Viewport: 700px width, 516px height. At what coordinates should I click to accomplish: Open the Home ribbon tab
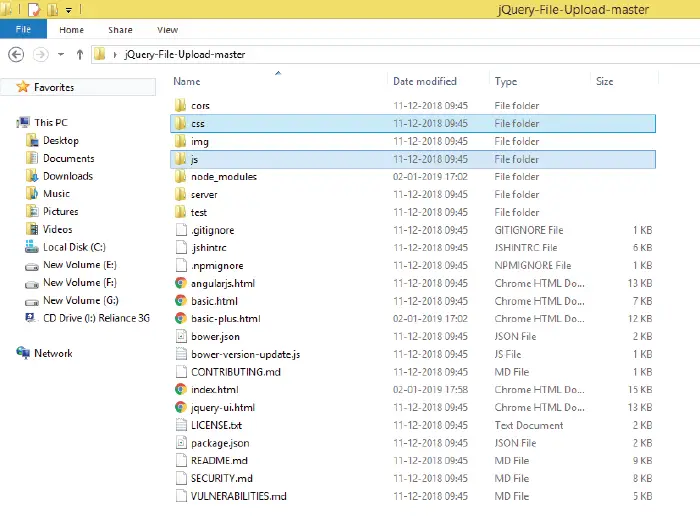tap(71, 30)
